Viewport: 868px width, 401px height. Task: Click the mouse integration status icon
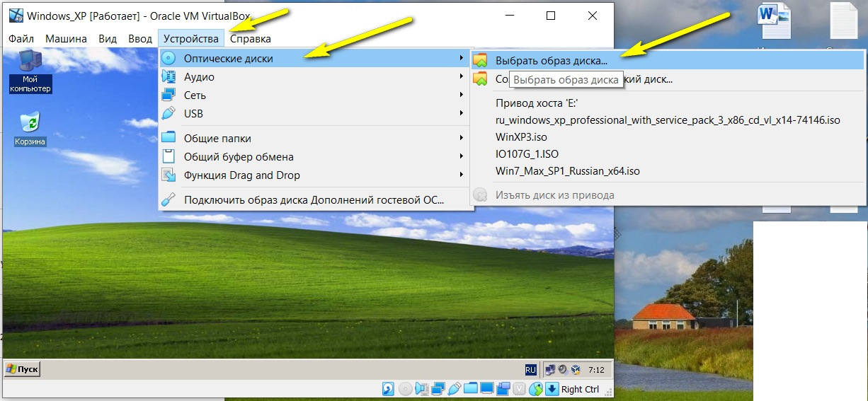click(536, 389)
